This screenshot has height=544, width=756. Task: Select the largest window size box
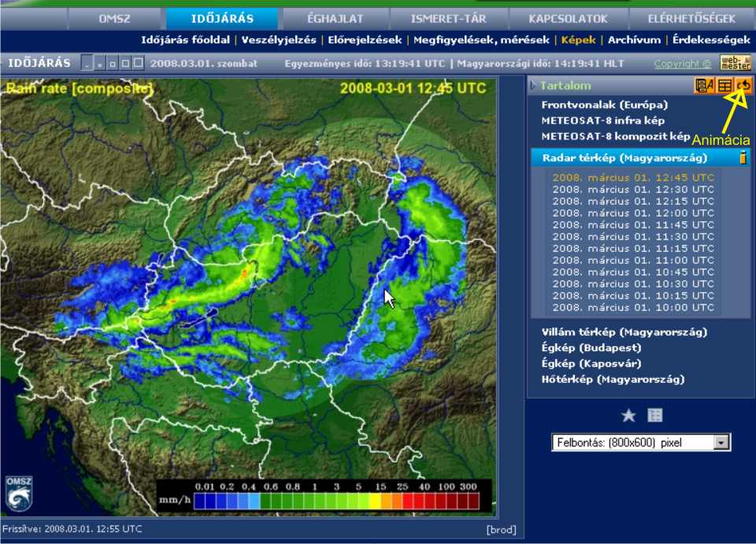point(139,63)
